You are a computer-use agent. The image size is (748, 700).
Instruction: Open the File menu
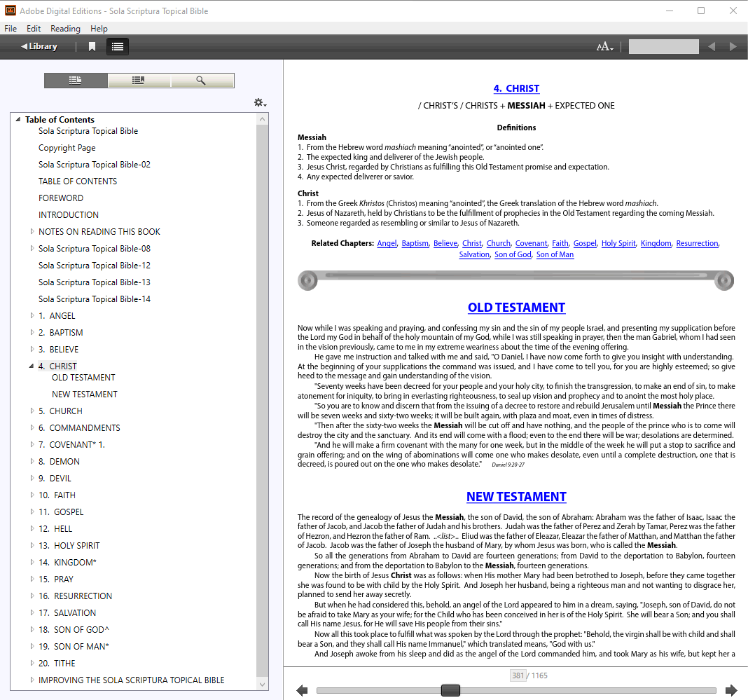coord(11,29)
